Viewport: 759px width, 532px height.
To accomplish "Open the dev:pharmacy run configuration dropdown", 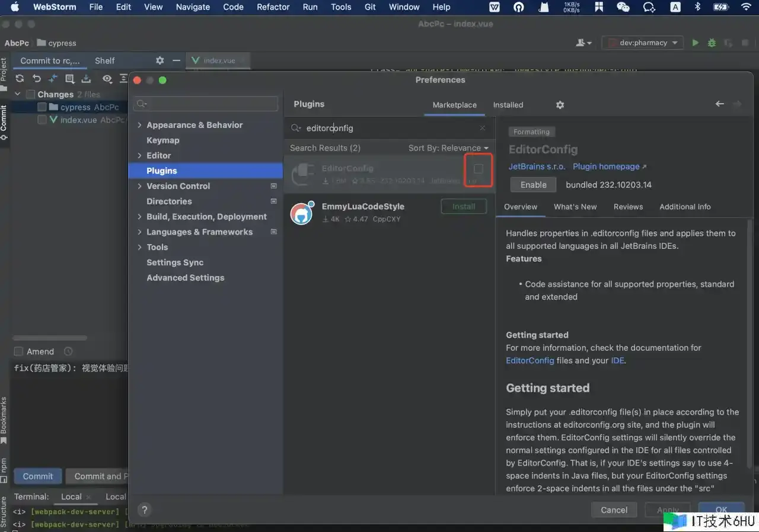I will tap(643, 43).
